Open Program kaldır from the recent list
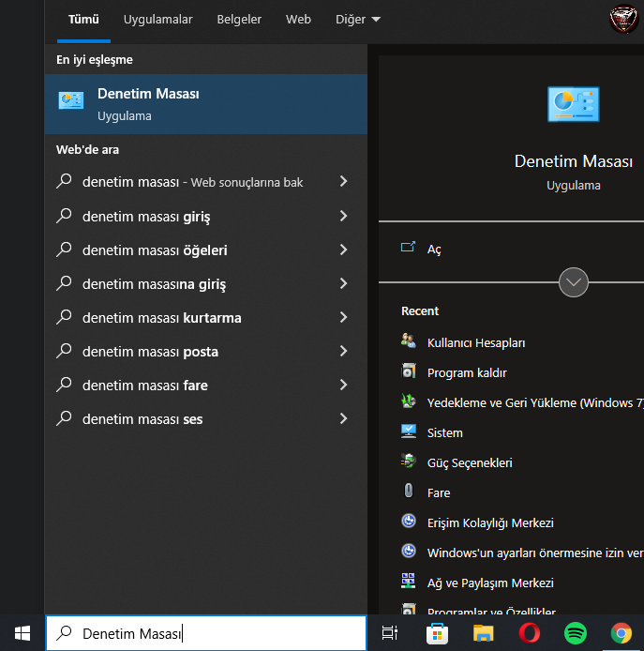 [466, 372]
